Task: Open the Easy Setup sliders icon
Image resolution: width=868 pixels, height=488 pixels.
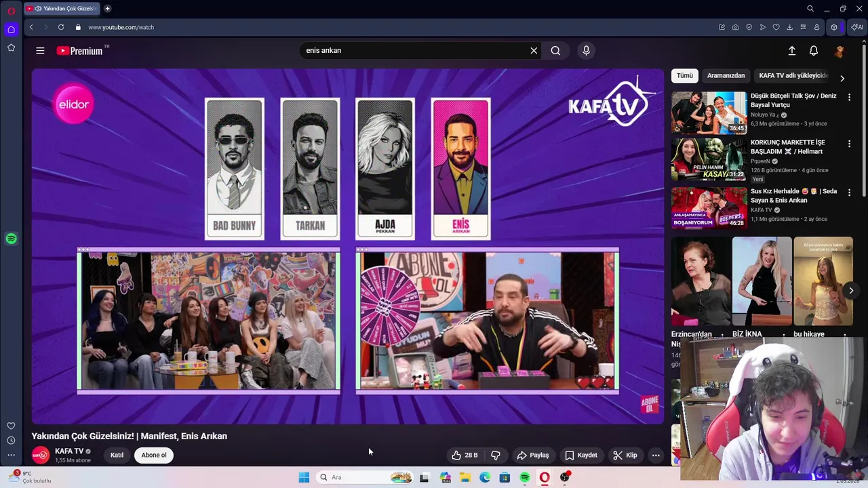Action: [x=804, y=27]
